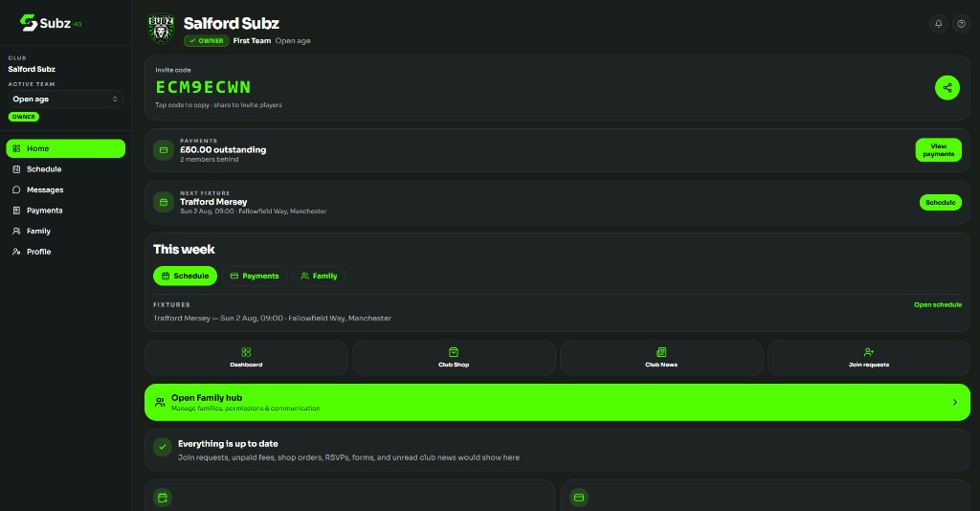The width and height of the screenshot is (980, 511).
Task: Open the notifications bell
Action: [x=938, y=24]
